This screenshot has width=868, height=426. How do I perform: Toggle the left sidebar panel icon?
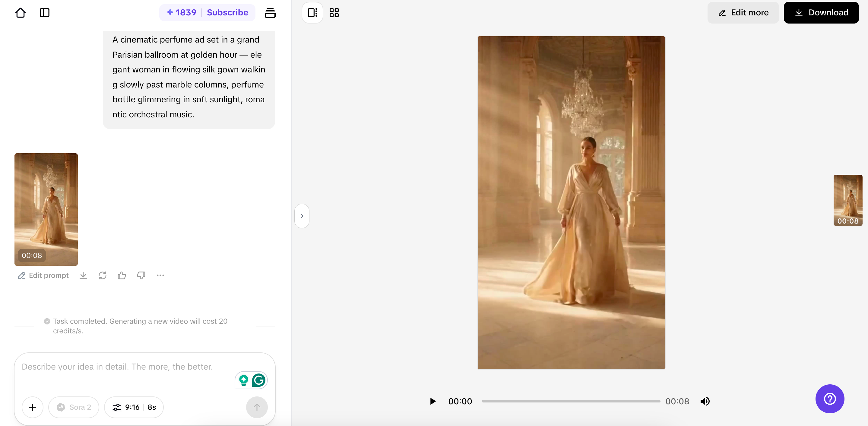click(x=44, y=13)
